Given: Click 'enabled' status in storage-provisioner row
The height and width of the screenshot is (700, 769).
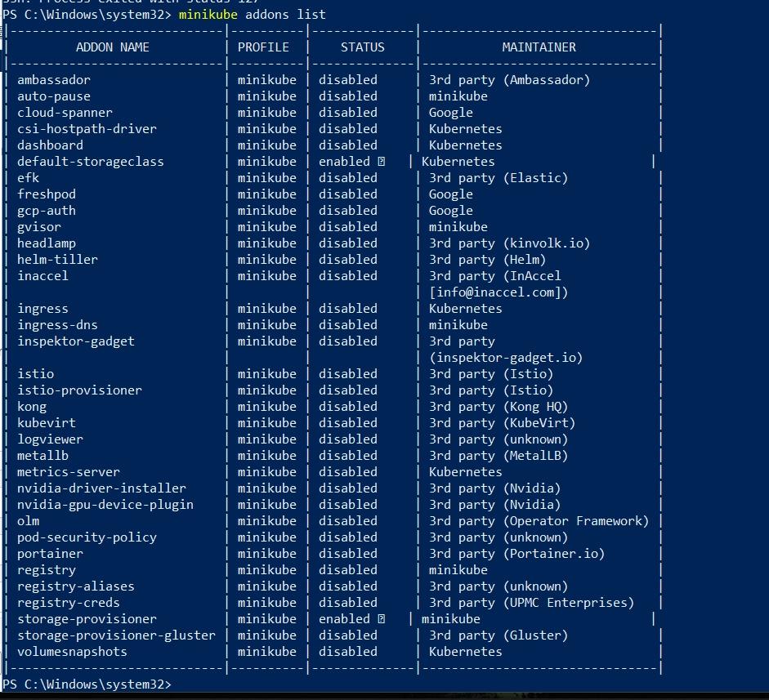Looking at the screenshot, I should pyautogui.click(x=344, y=619).
